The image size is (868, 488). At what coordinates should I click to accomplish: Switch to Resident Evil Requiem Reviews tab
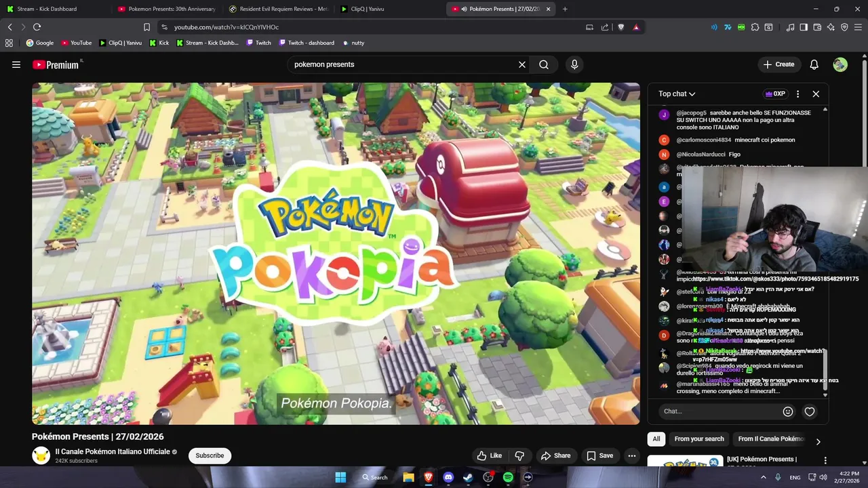click(279, 9)
